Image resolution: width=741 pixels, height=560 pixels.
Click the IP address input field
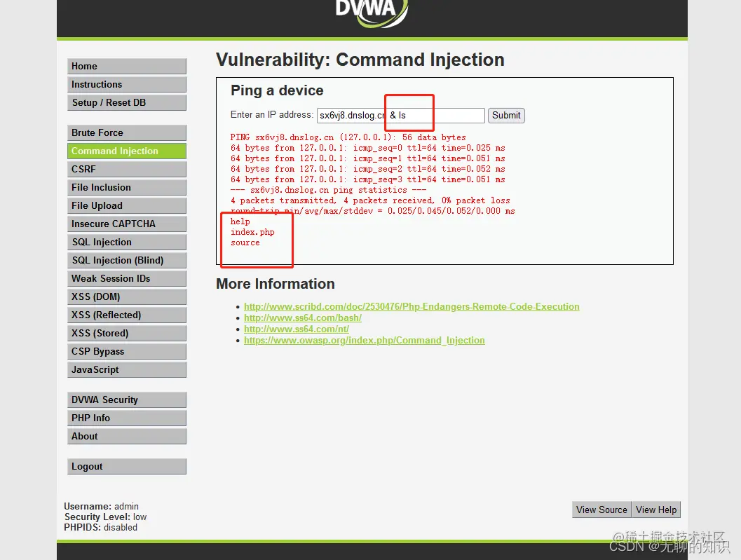[x=401, y=116]
